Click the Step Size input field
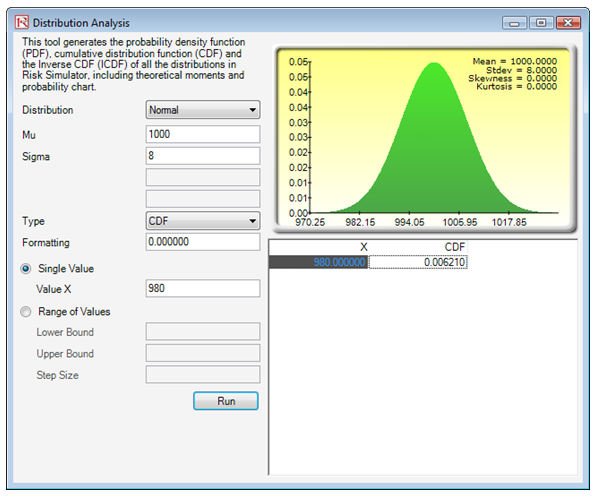The height and width of the screenshot is (498, 595). [x=203, y=375]
